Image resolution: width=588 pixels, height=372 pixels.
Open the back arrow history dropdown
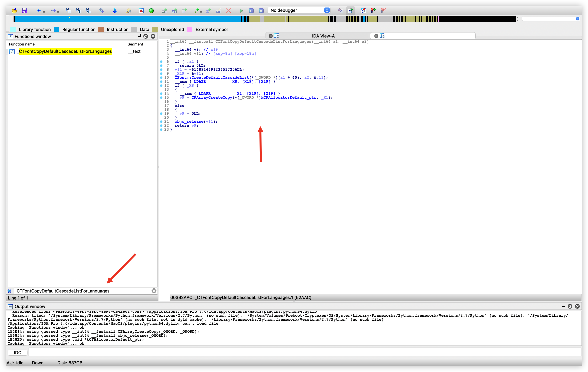point(44,12)
